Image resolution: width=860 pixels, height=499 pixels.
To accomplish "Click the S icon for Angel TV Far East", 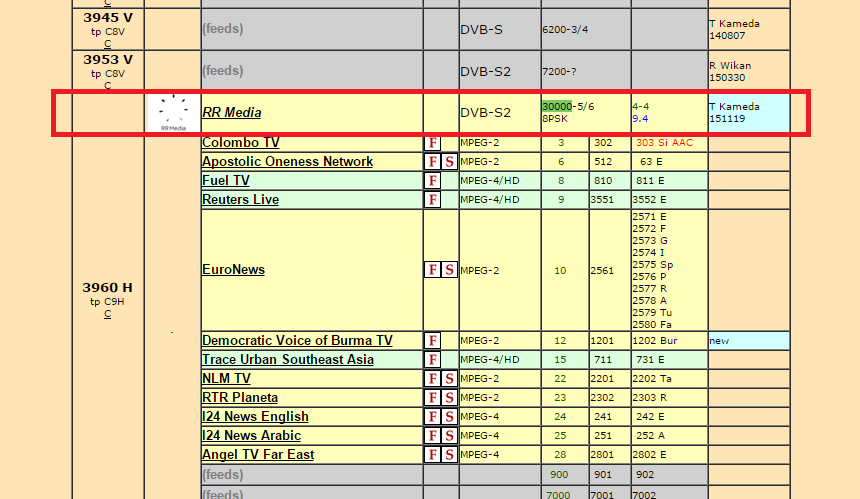I will (449, 455).
